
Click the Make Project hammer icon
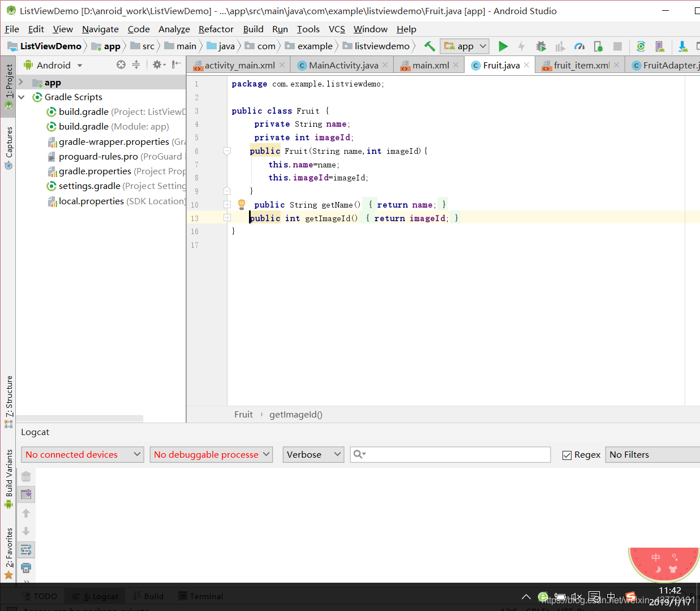pos(430,46)
